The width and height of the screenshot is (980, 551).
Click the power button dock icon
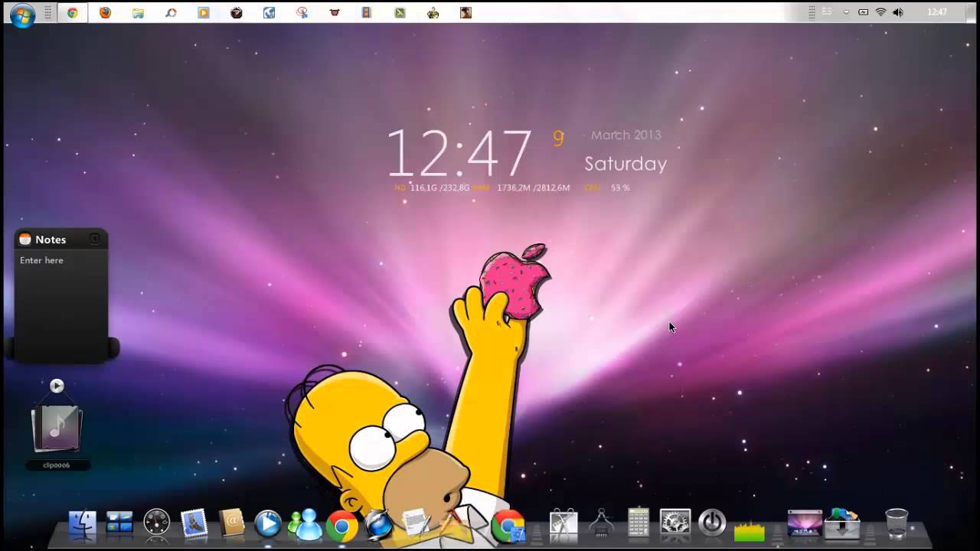(x=712, y=523)
